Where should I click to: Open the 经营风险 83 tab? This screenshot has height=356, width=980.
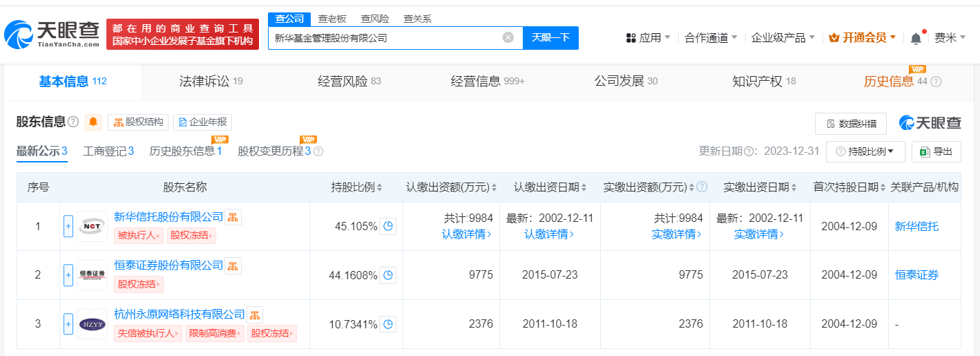pyautogui.click(x=349, y=82)
